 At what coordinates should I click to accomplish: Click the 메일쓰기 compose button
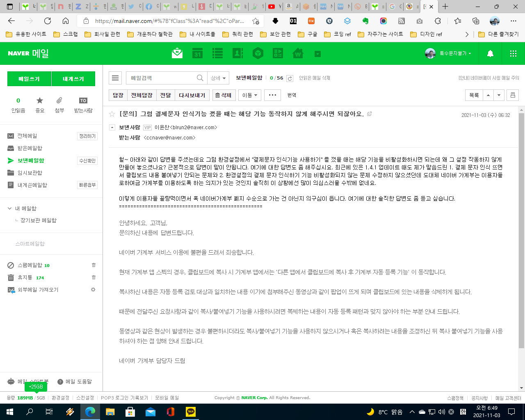(29, 79)
